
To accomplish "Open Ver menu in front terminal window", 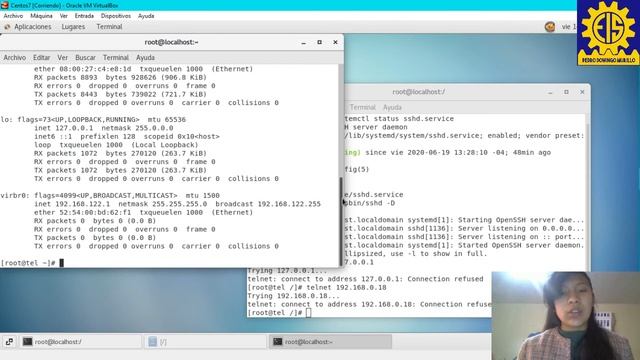I will [62, 58].
